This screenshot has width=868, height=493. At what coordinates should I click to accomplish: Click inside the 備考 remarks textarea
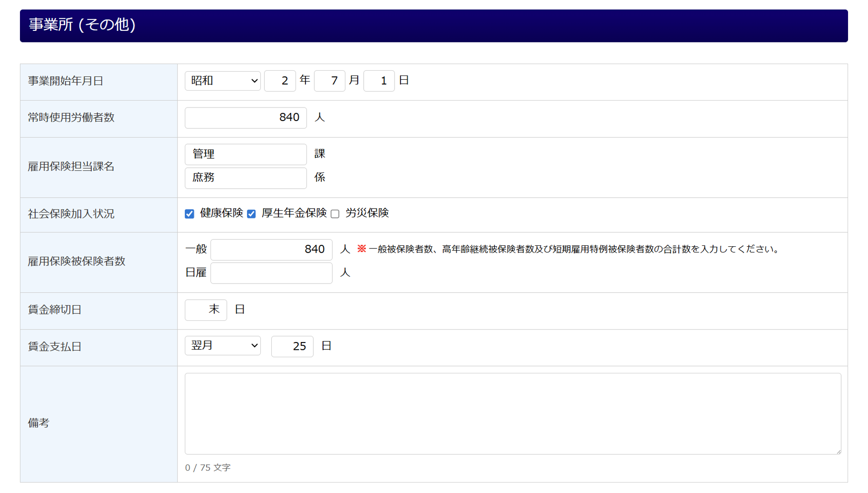click(x=512, y=413)
